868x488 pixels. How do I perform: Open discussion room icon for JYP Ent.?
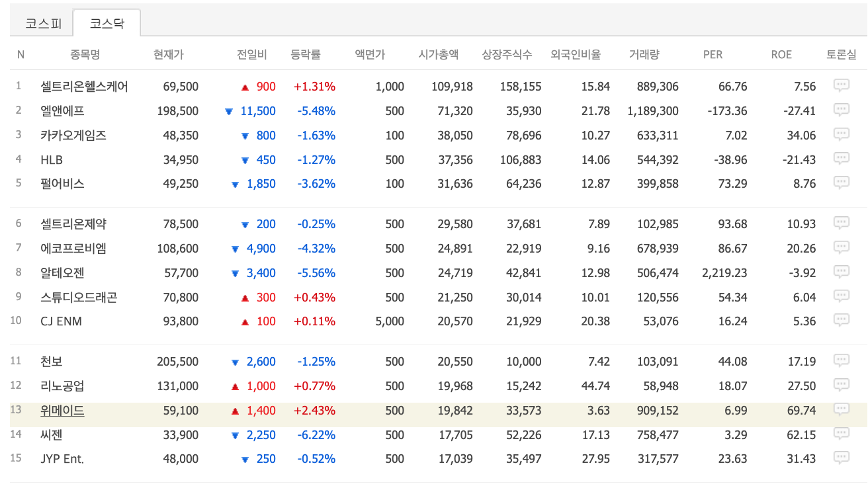click(841, 458)
